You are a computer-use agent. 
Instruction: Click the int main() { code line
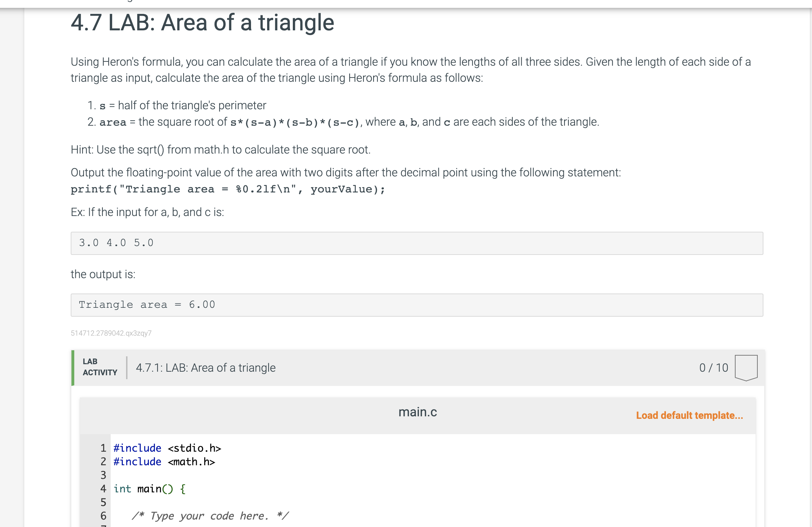click(x=150, y=488)
